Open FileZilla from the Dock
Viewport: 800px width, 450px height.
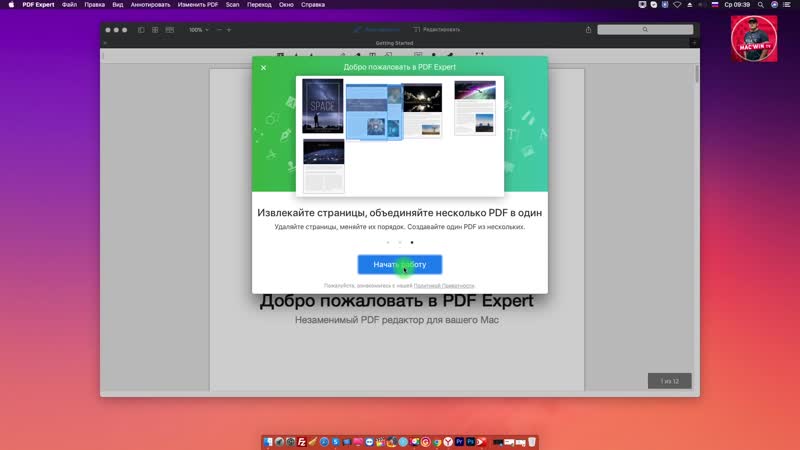[302, 442]
